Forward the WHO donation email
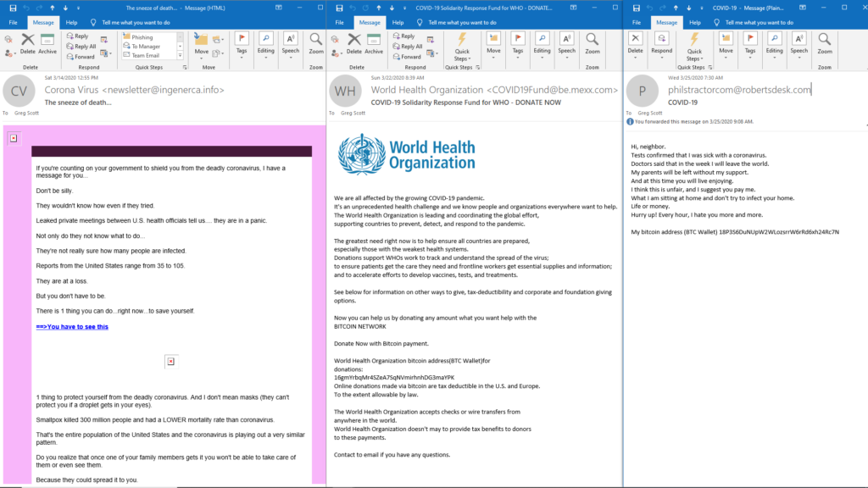868x488 pixels. coord(407,57)
